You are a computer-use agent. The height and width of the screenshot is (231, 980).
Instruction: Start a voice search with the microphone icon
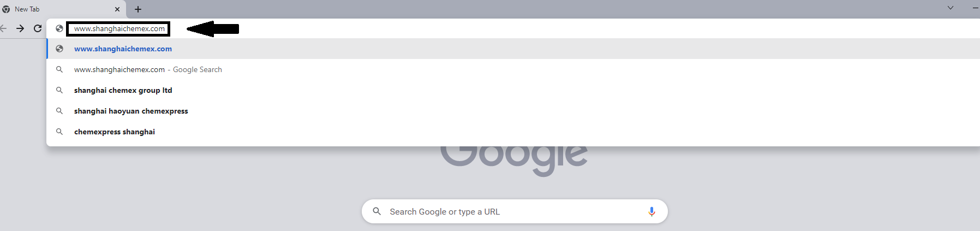coord(652,211)
